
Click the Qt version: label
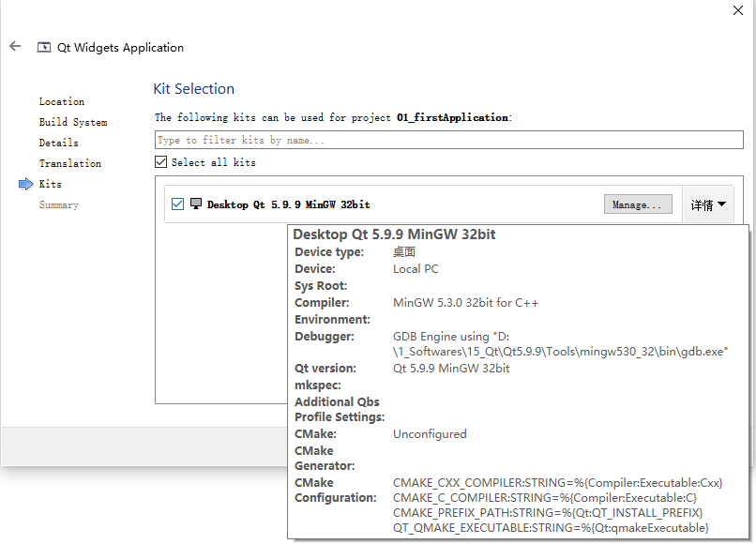click(325, 369)
